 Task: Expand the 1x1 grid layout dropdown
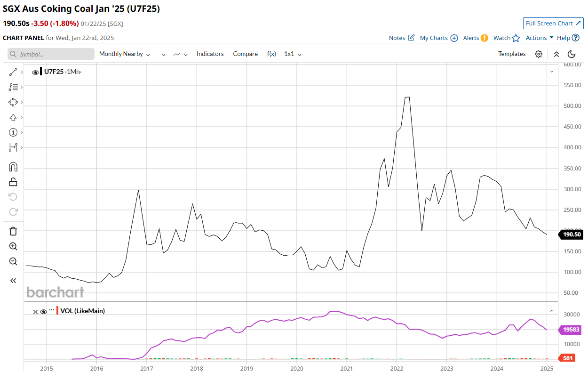point(293,54)
